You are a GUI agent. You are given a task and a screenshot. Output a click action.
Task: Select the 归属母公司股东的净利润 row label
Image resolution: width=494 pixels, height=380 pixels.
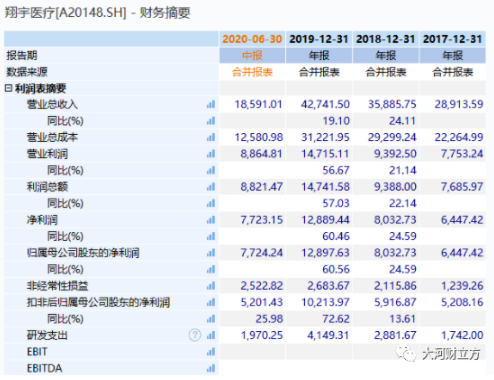coord(83,253)
